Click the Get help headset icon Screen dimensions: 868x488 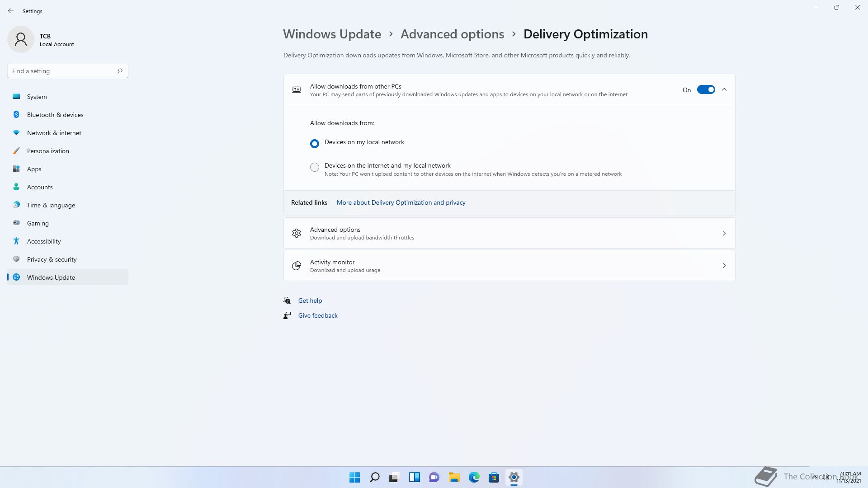pyautogui.click(x=287, y=300)
